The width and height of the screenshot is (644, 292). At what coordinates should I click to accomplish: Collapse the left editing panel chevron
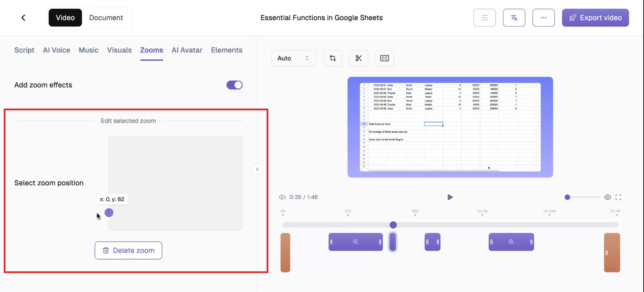[x=257, y=169]
